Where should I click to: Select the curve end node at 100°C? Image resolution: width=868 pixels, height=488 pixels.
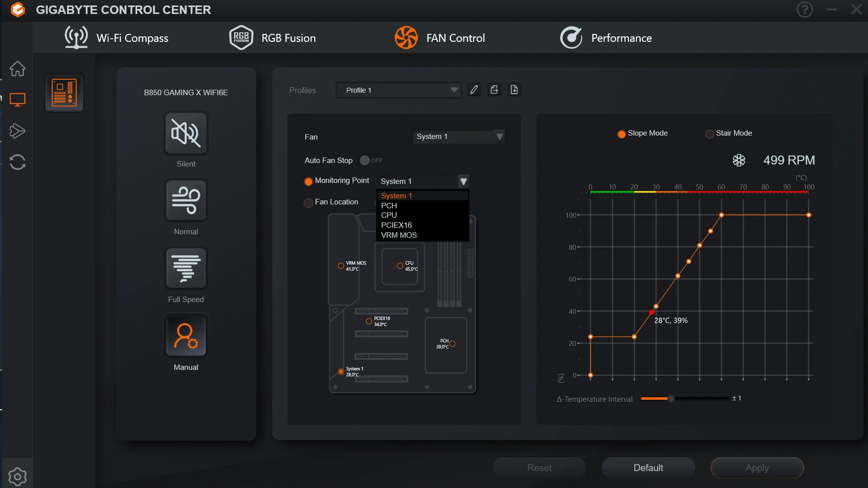(809, 215)
